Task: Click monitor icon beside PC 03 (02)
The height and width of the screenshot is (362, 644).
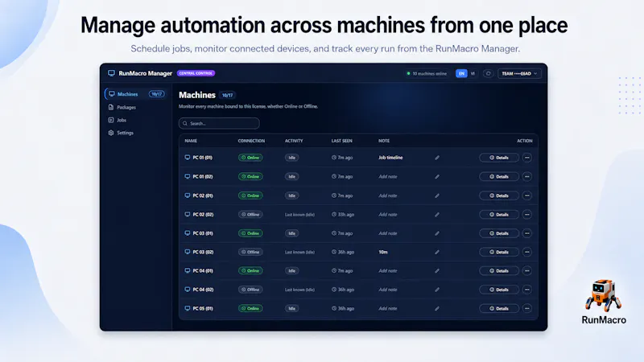Action: pyautogui.click(x=188, y=252)
